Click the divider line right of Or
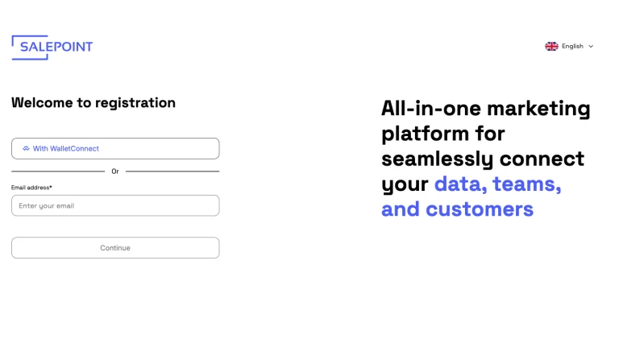Screen dimensions: 619x364 [x=172, y=172]
